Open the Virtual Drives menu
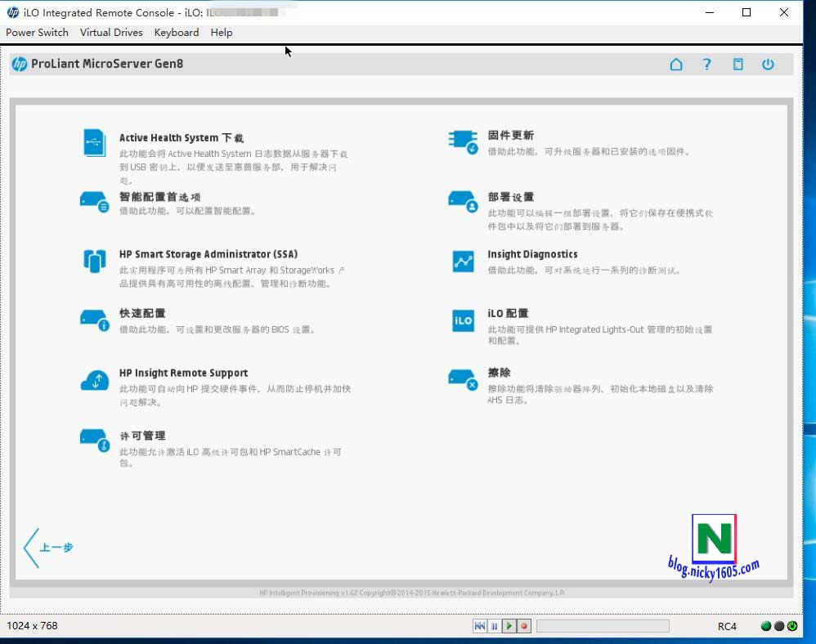 click(x=111, y=32)
